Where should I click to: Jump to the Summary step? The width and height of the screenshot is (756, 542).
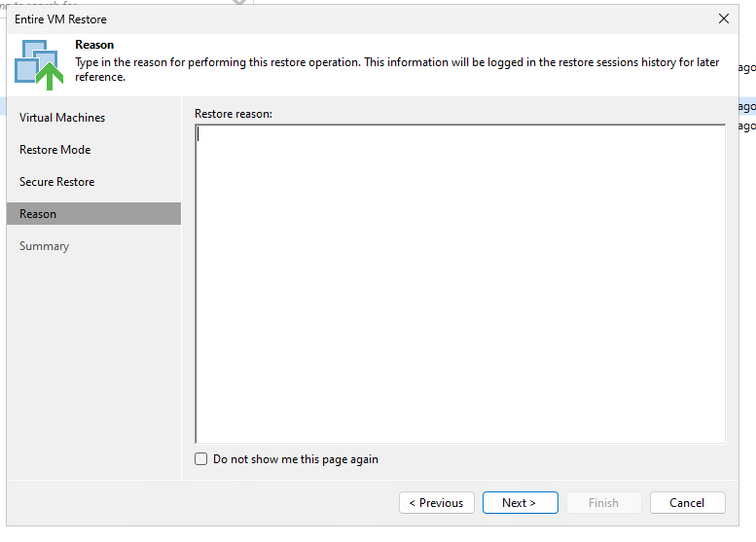coord(45,246)
